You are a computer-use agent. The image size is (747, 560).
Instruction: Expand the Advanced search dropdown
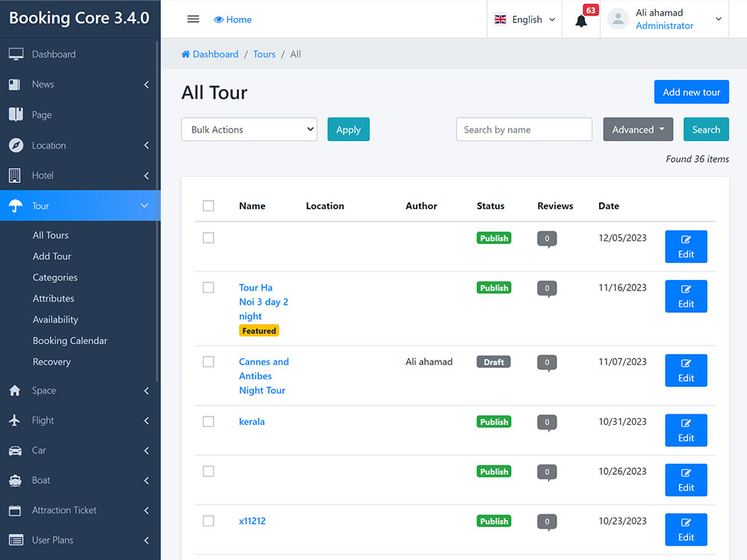click(x=638, y=128)
